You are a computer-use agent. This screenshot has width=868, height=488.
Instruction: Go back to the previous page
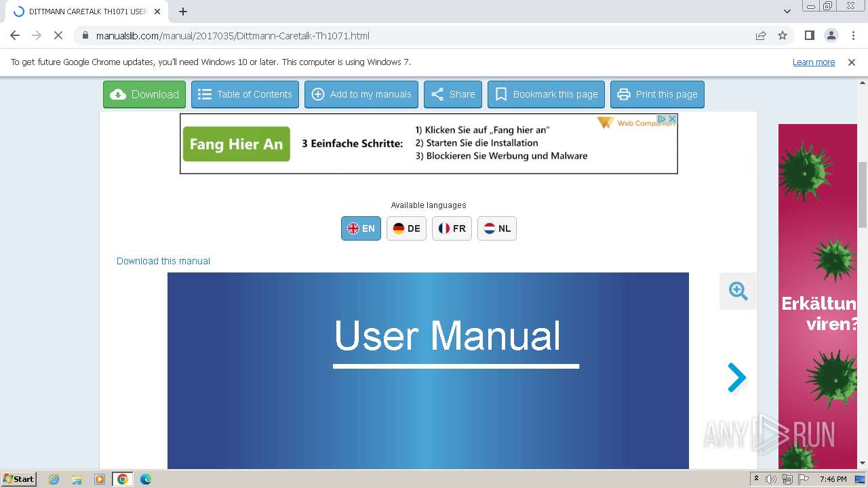15,35
